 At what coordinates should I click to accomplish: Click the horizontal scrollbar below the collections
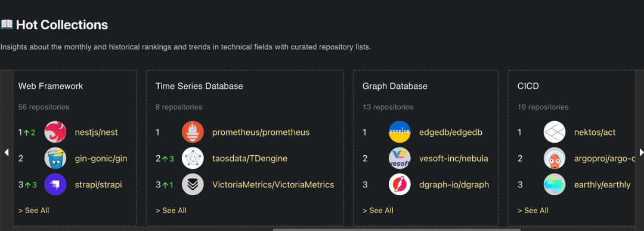(397, 229)
